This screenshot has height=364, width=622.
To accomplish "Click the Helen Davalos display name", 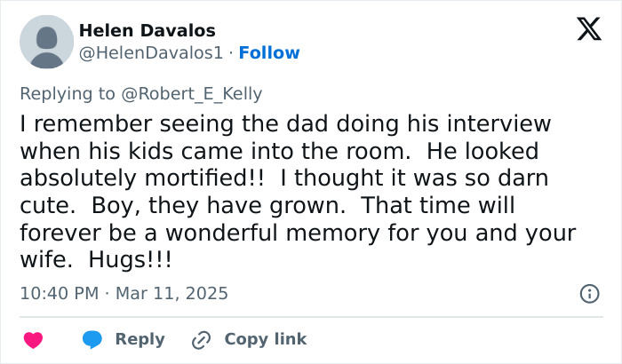I will point(148,31).
